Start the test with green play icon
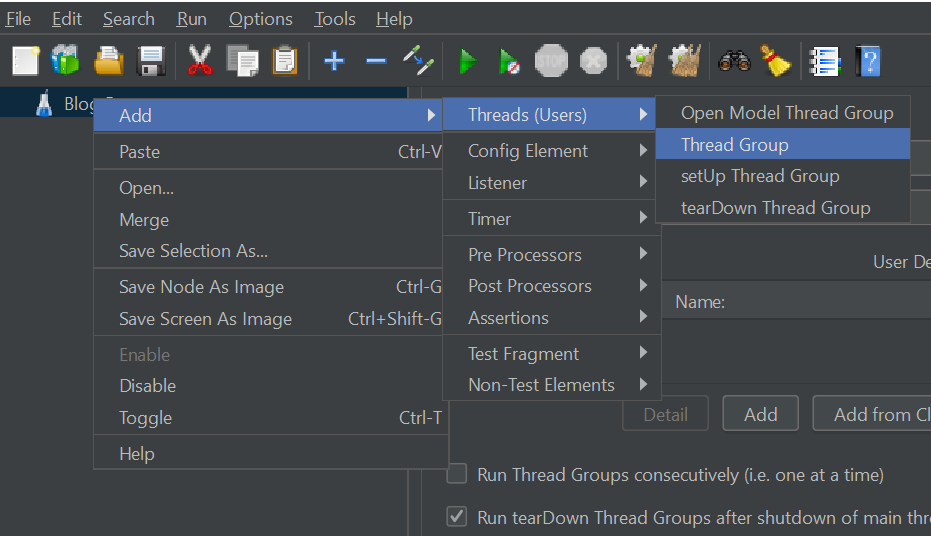931x536 pixels. (468, 61)
